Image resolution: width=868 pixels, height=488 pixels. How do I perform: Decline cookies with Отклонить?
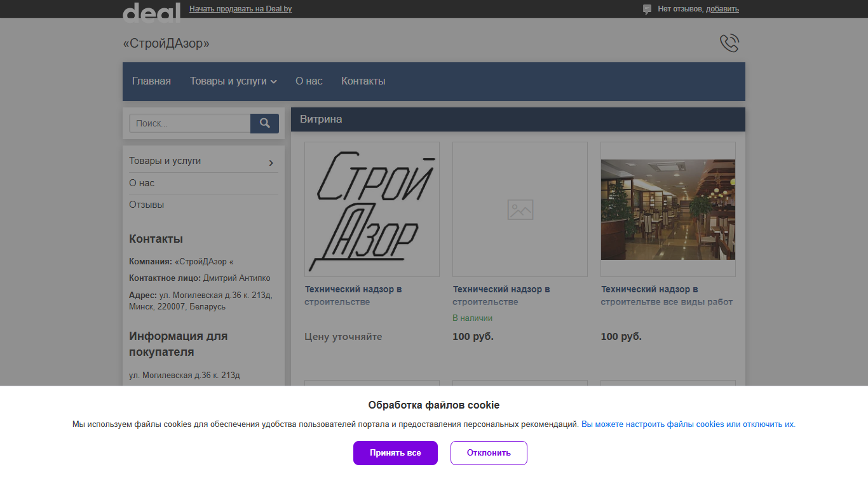(x=489, y=453)
